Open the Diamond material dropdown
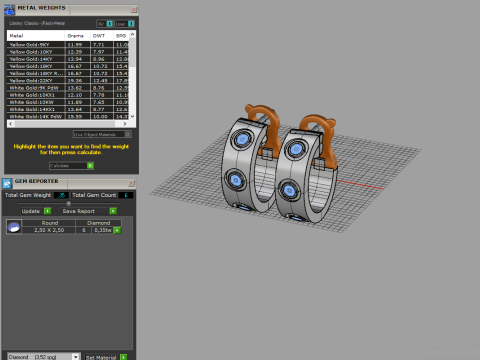Viewport: 480px width, 360px height. tap(76, 357)
